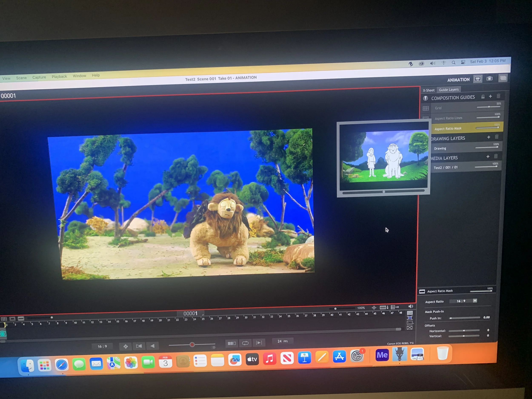Open the Aspect Ratio 16 : 9 dropdown
The image size is (532, 399).
pos(463,301)
